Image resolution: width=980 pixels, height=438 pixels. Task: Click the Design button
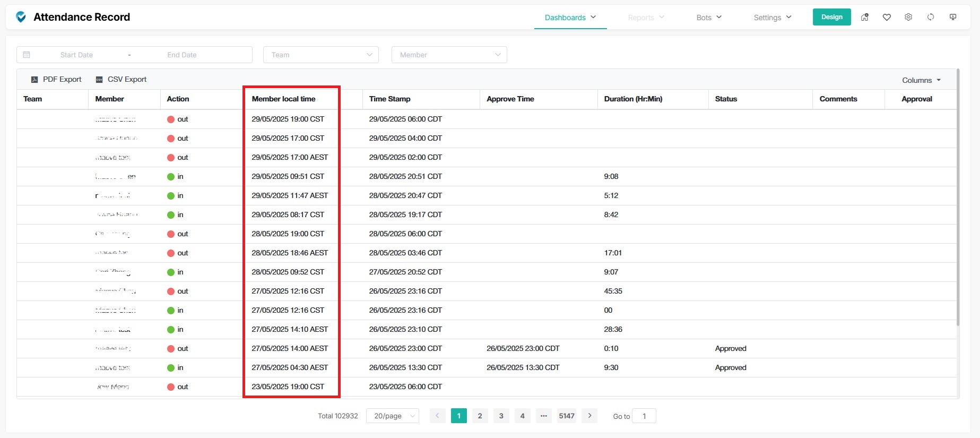pyautogui.click(x=831, y=17)
